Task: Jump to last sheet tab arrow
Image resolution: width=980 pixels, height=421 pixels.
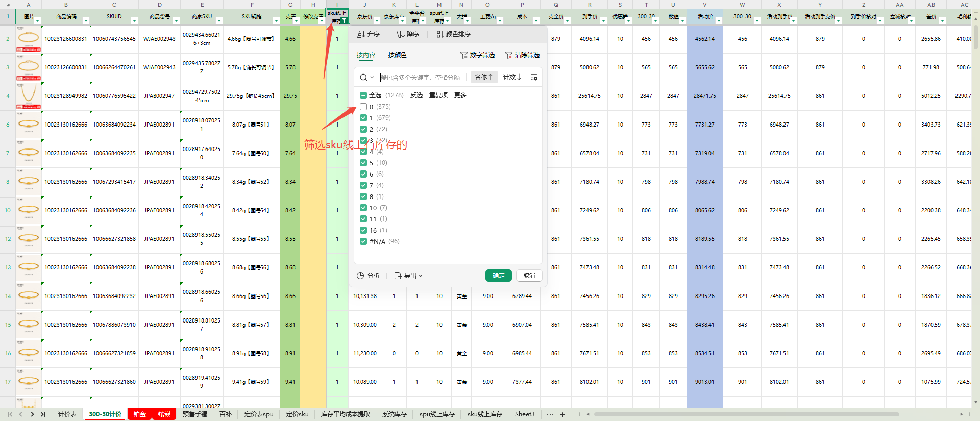Action: tap(43, 414)
